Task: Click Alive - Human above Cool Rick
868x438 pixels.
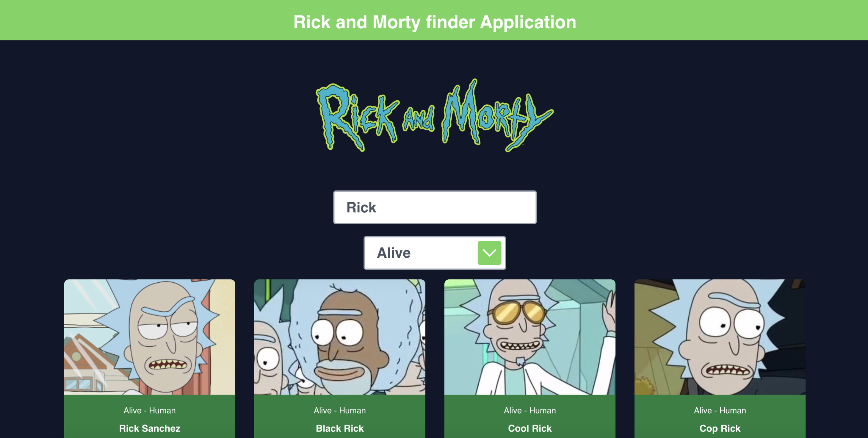Action: 530,410
